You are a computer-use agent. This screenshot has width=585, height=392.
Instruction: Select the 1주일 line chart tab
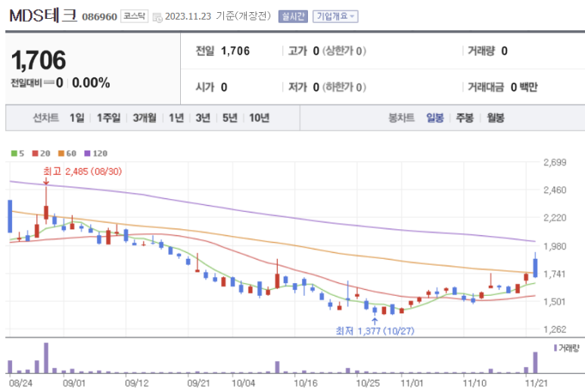[108, 118]
